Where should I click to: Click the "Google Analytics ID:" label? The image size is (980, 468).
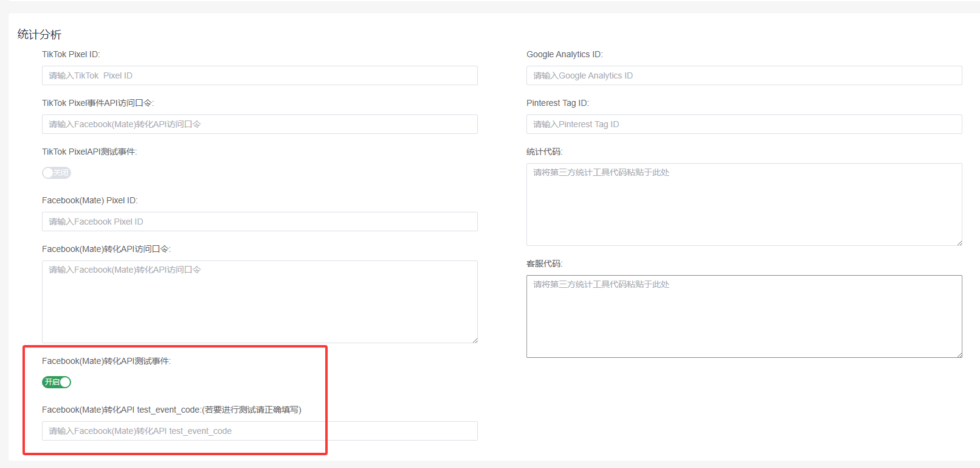tap(565, 54)
